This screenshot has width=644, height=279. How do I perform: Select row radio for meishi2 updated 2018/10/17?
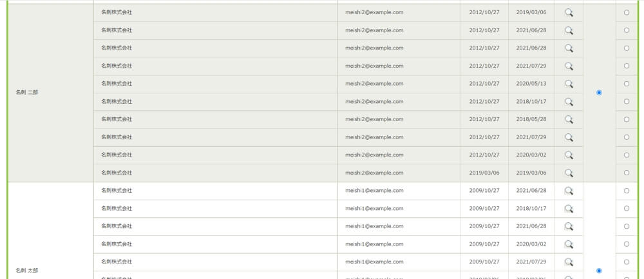click(x=627, y=102)
